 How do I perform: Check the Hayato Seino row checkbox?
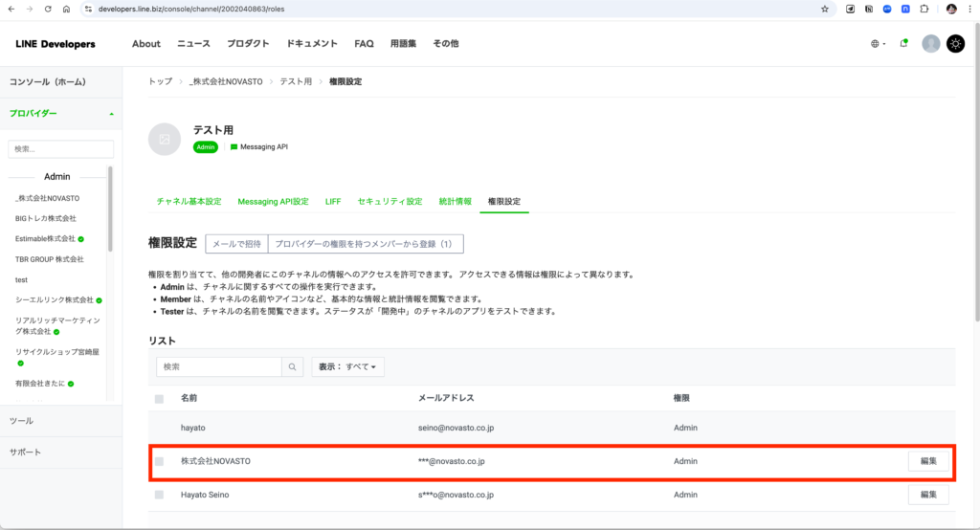pyautogui.click(x=160, y=495)
